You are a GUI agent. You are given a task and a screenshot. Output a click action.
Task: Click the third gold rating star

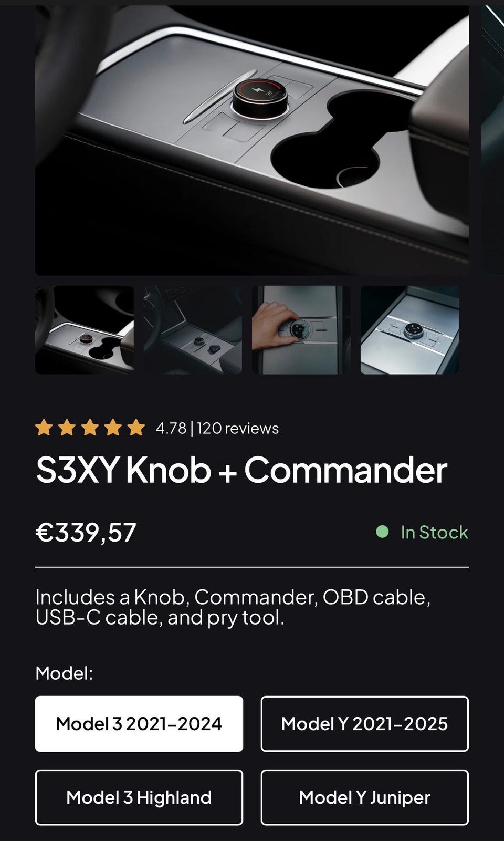tap(90, 428)
